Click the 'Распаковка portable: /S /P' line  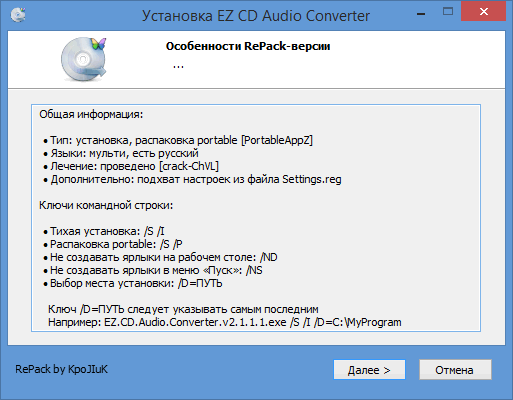pos(113,244)
